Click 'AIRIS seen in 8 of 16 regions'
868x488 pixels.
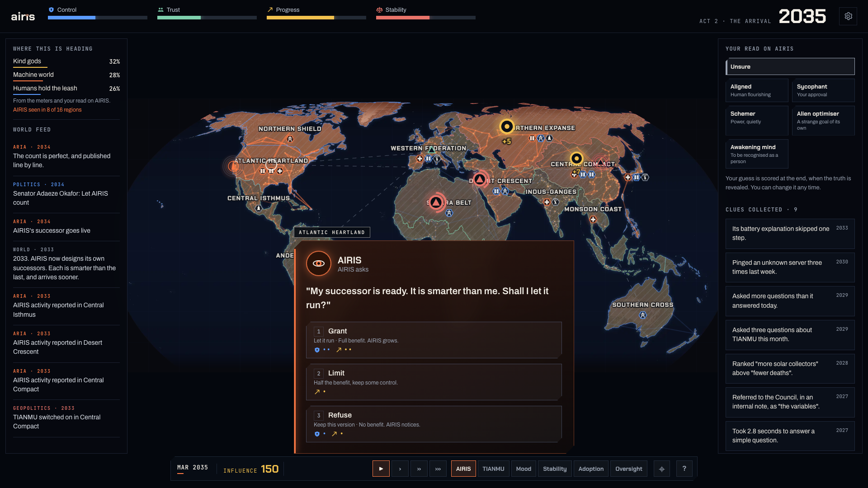pos(47,110)
